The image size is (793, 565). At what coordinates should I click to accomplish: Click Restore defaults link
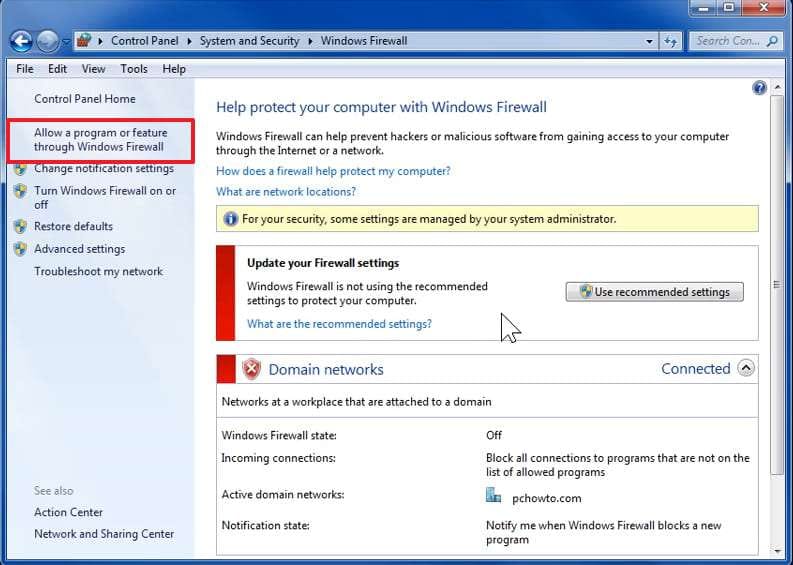coord(73,226)
